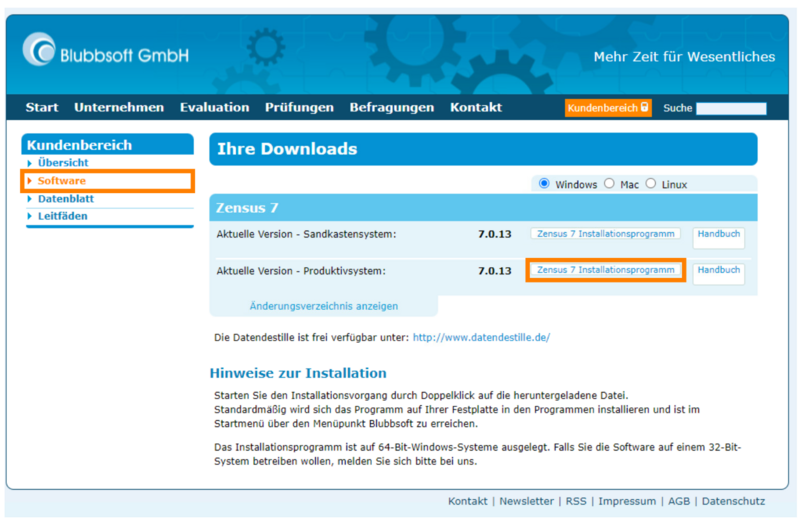Open the Datenblatt sidebar item
800x524 pixels.
pyautogui.click(x=65, y=199)
